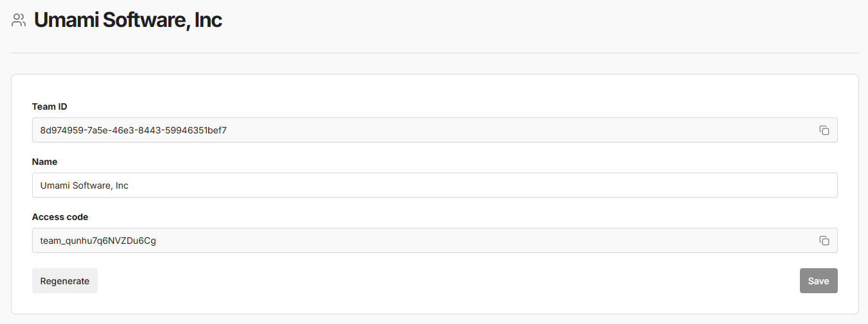Image resolution: width=868 pixels, height=324 pixels.
Task: Click the UUID text starting with 8d974959
Action: [x=133, y=130]
